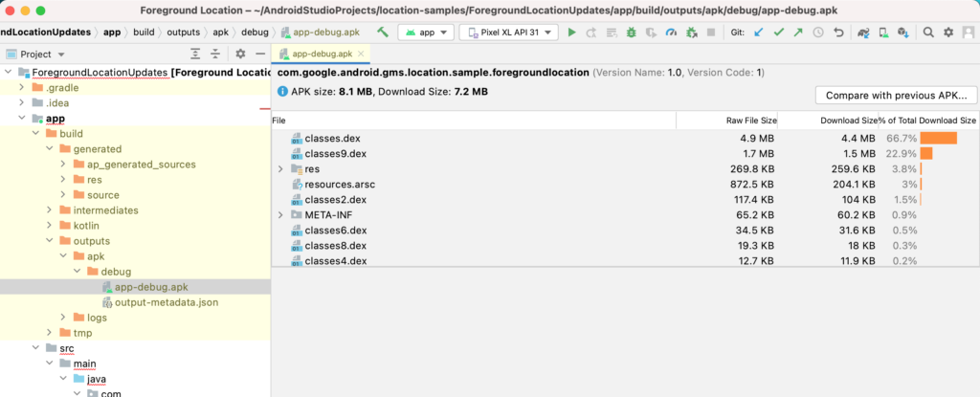Expand the res row in APK file list
Screen dimensions: 980x397
(280, 168)
